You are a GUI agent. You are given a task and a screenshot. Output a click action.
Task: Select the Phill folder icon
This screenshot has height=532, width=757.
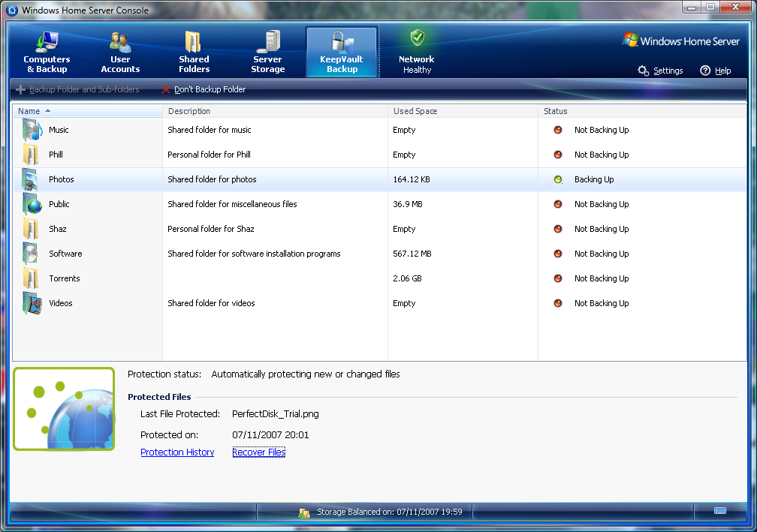click(x=31, y=155)
